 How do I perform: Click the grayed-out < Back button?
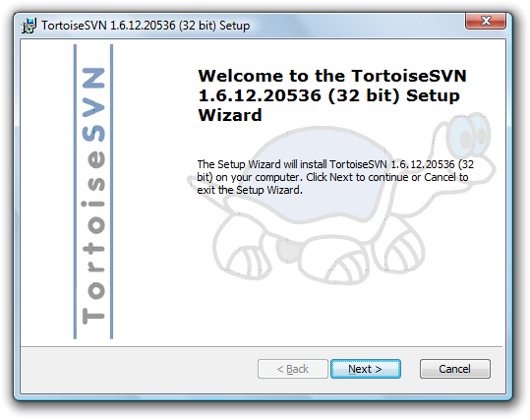293,369
